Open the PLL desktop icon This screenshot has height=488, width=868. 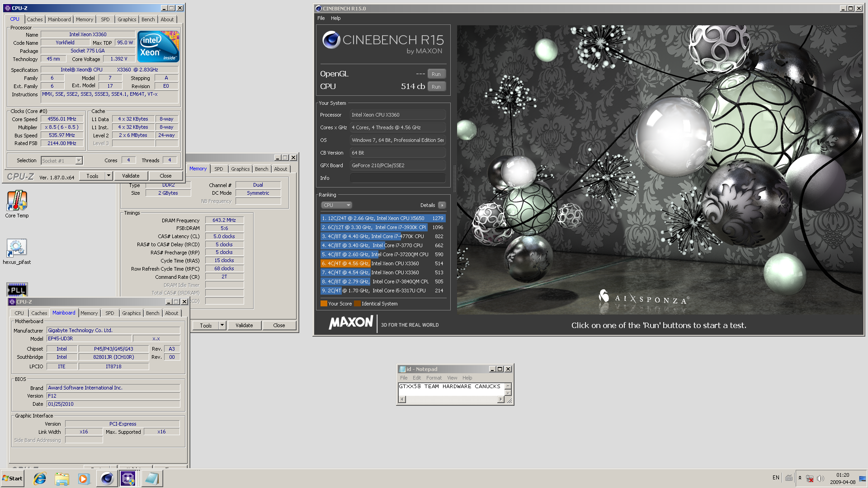[x=17, y=289]
